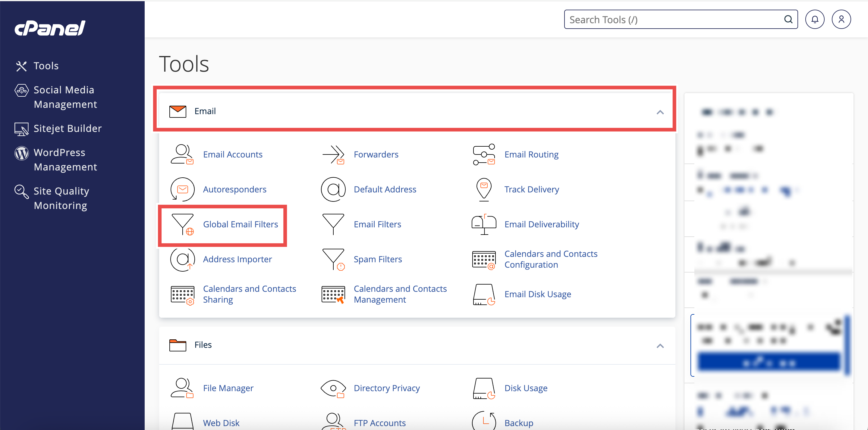
Task: Click the Email Deliverability mailbox icon
Action: [x=484, y=225]
